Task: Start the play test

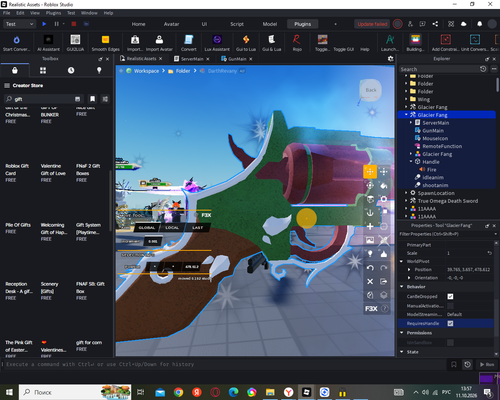Action: point(44,24)
